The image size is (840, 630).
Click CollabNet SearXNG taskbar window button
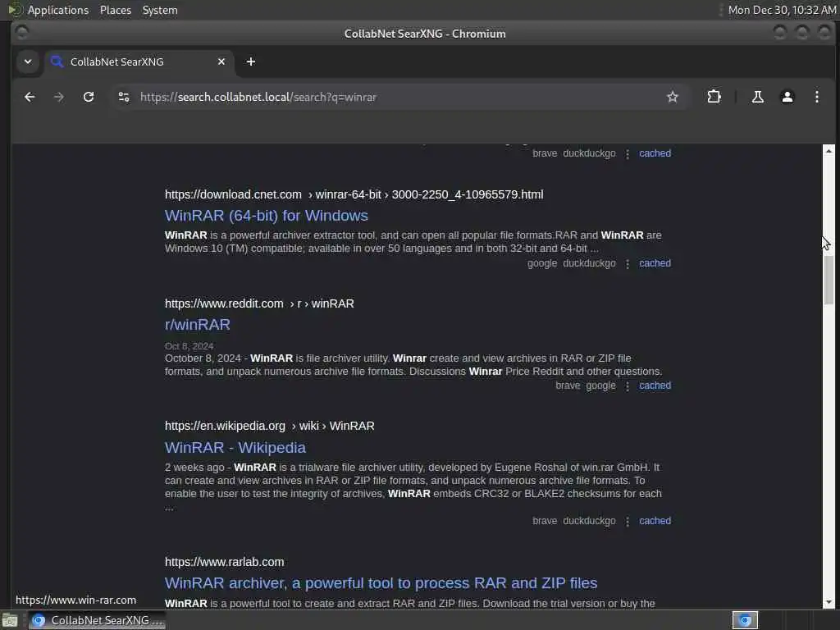tap(97, 620)
